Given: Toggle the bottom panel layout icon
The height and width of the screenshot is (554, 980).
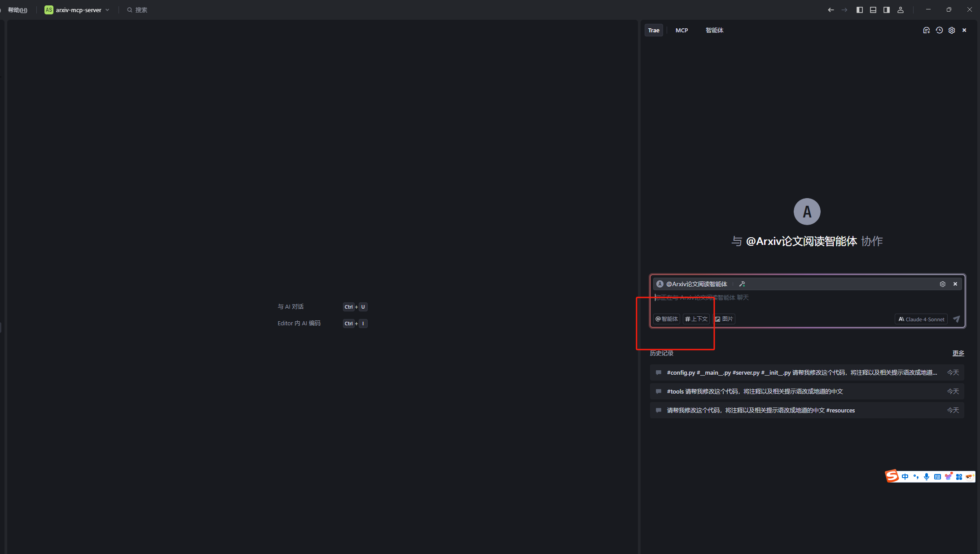Looking at the screenshot, I should 873,10.
